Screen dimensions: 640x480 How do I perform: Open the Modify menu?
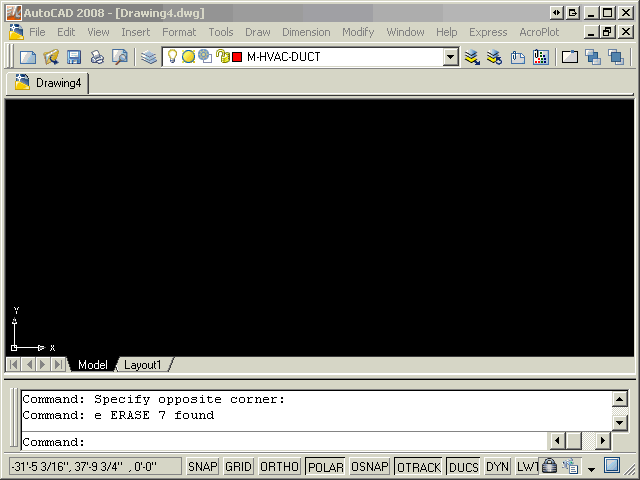[x=358, y=32]
